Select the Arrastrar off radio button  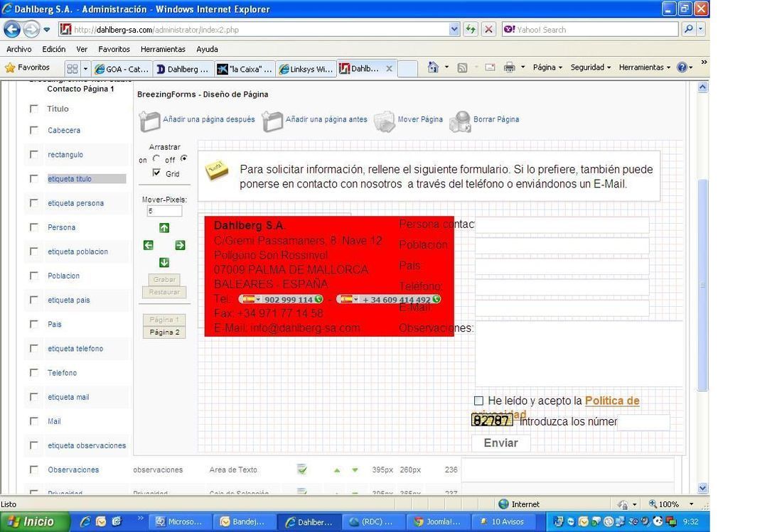[184, 158]
